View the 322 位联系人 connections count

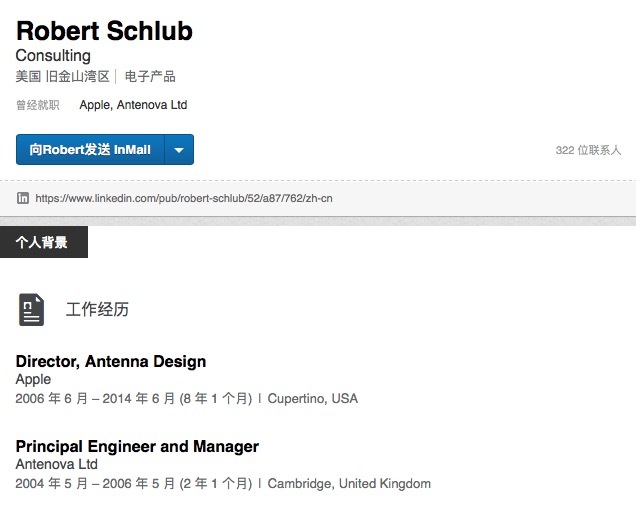588,150
